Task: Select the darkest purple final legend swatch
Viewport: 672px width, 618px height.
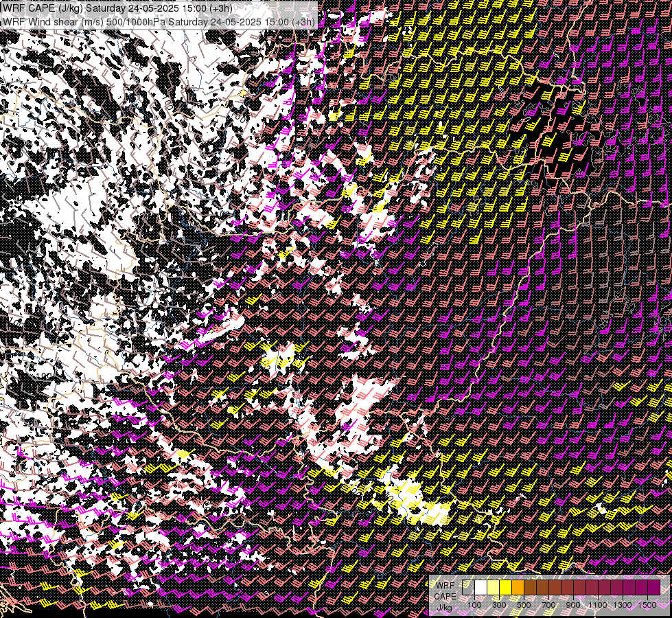Action: click(x=654, y=587)
